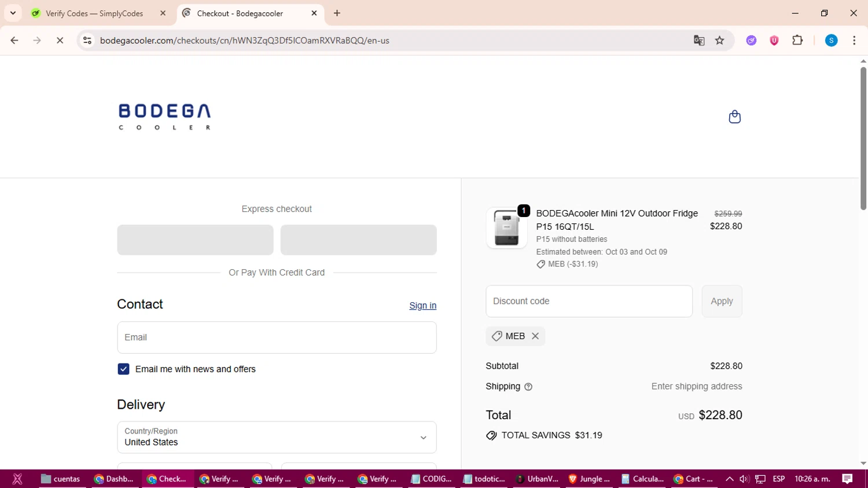This screenshot has height=488, width=868.
Task: Remove the MEB discount code tag
Action: 535,336
